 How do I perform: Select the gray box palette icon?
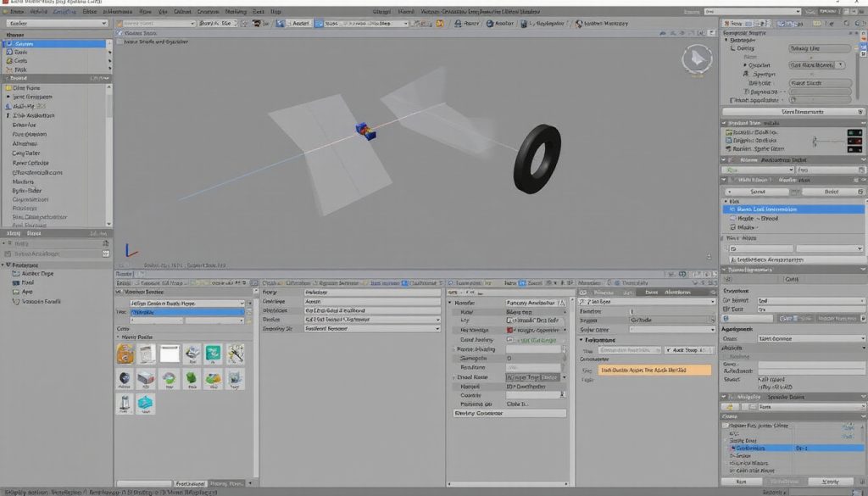[x=147, y=379]
